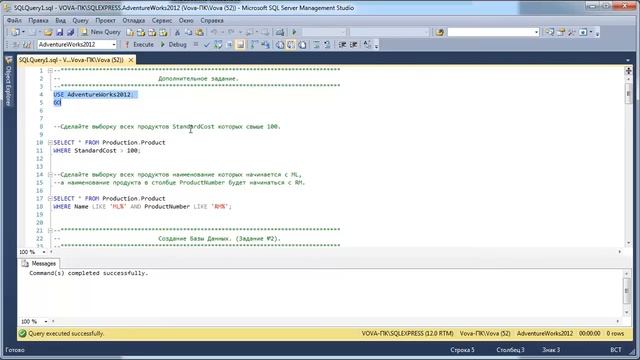The width and height of the screenshot is (640, 360).
Task: Click the New Project icon
Action: tap(16, 32)
